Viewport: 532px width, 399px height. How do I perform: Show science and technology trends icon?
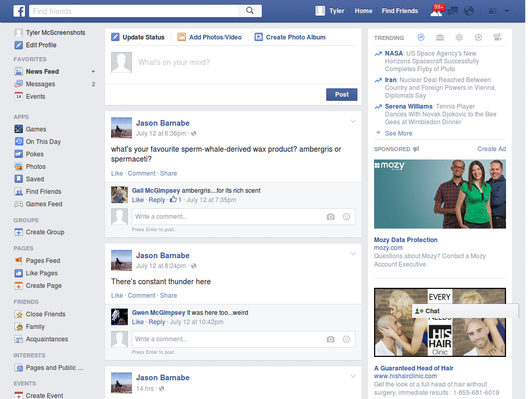(459, 37)
